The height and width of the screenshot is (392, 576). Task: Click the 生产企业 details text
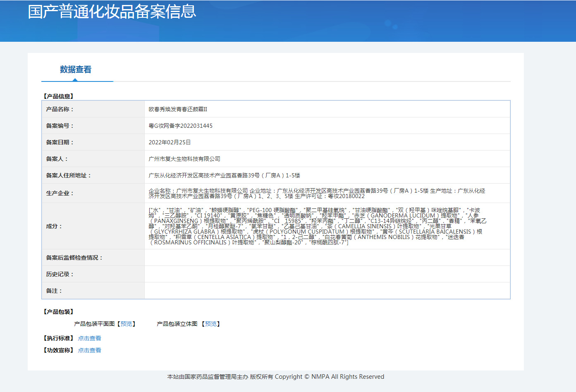[317, 193]
